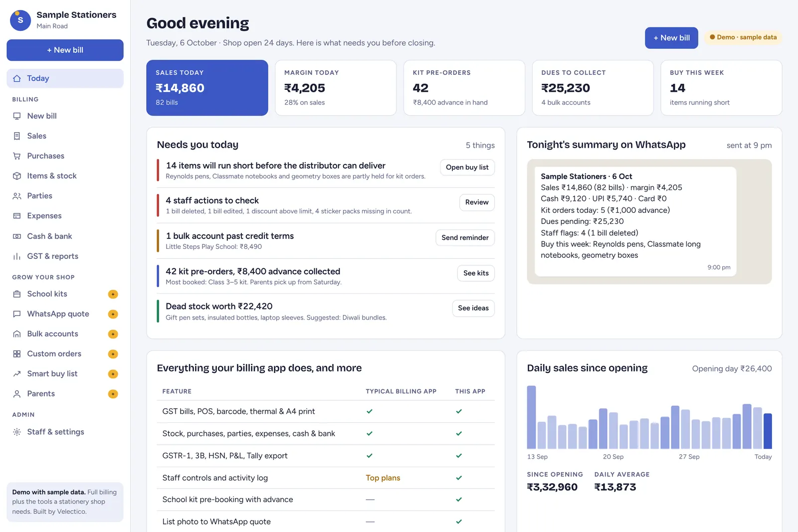
Task: Click the Today home icon in sidebar
Action: (x=17, y=78)
